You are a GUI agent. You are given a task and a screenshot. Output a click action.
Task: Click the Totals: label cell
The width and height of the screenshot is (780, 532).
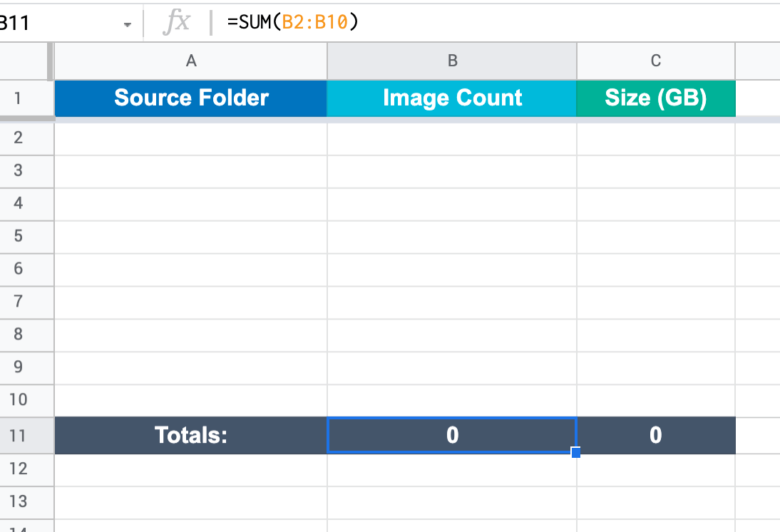[x=191, y=436]
